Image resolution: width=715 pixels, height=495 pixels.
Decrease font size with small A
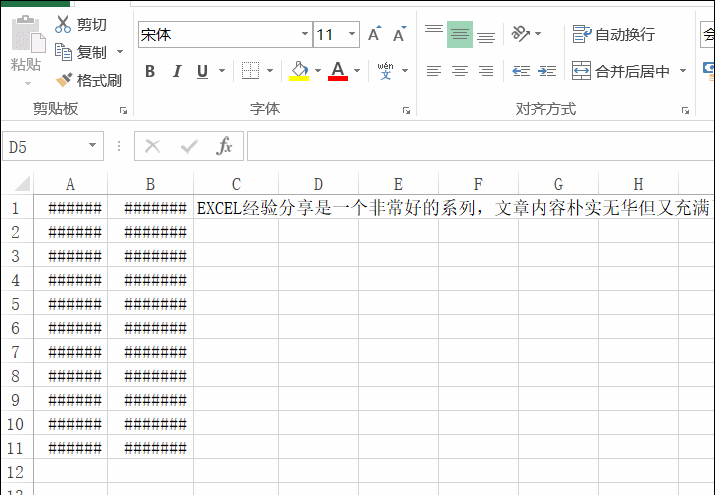[399, 34]
